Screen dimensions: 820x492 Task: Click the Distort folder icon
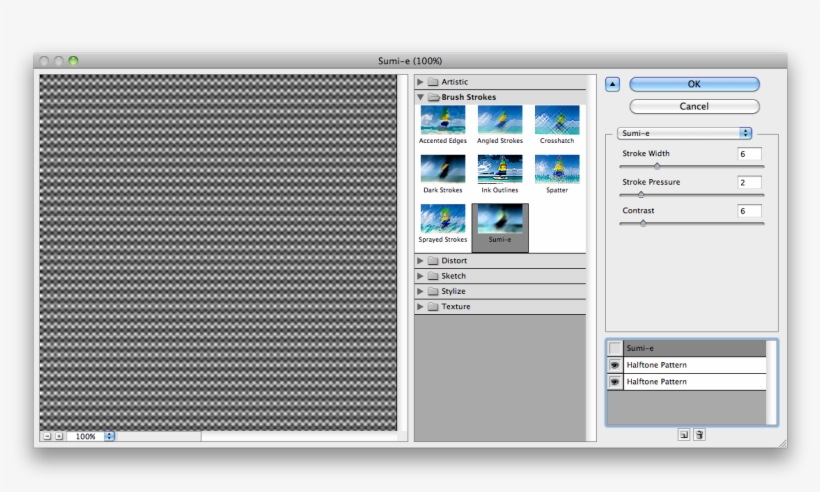pyautogui.click(x=433, y=260)
